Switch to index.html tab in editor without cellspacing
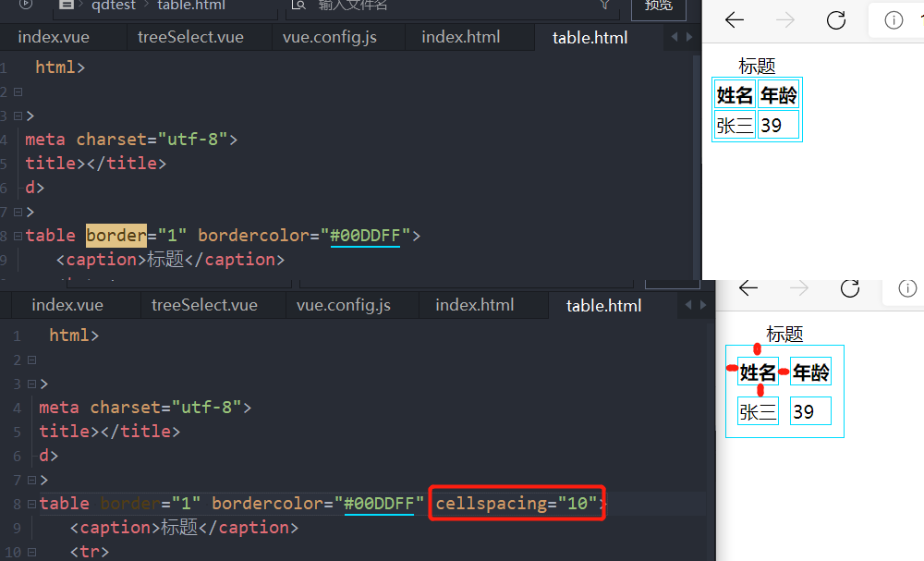Image resolution: width=924 pixels, height=561 pixels. [461, 37]
